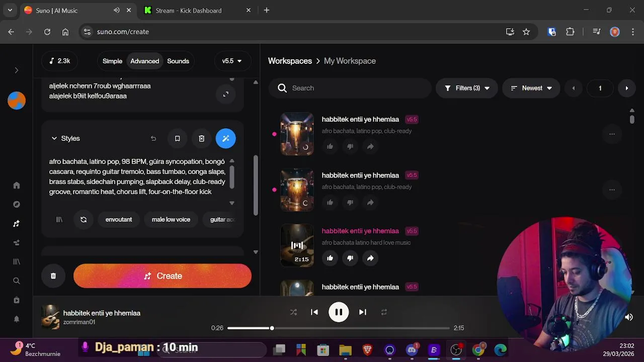Open more options for the first song

pyautogui.click(x=612, y=134)
